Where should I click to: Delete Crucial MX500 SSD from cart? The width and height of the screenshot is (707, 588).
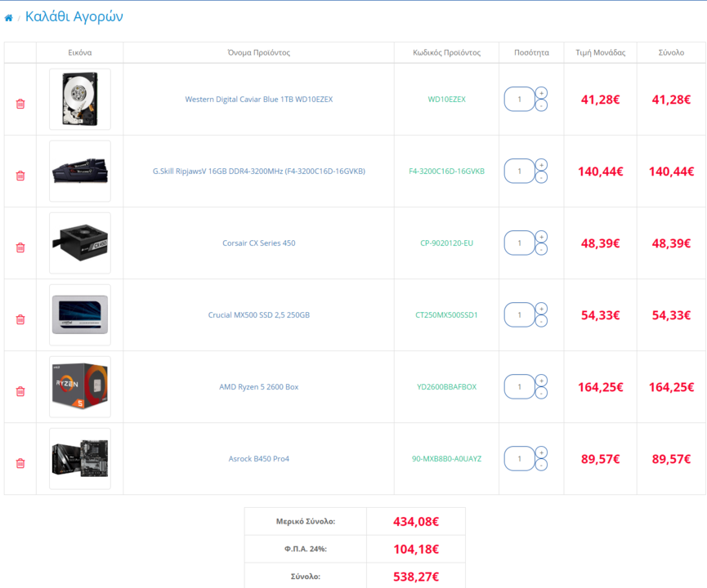20,319
